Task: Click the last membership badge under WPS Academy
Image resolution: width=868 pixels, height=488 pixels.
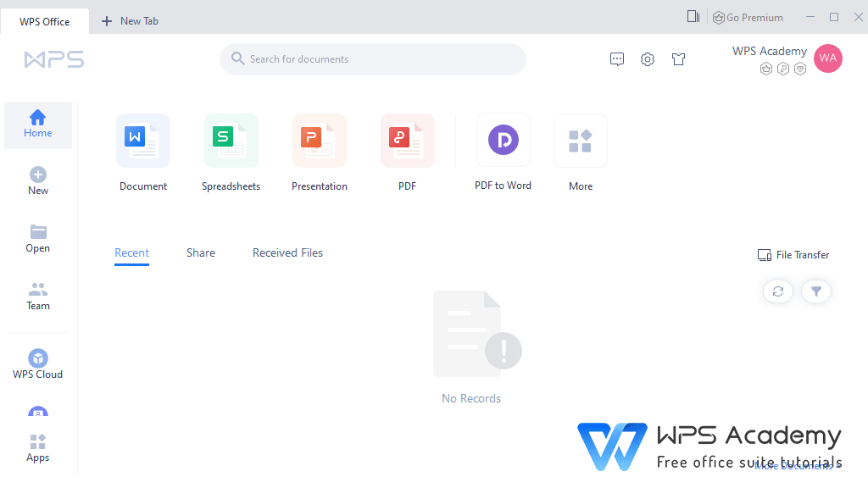Action: pos(800,69)
